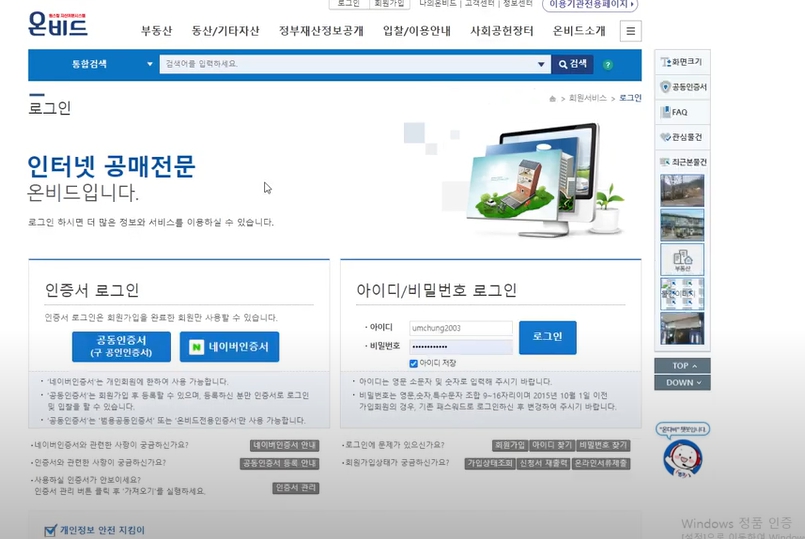
Task: Open 관심물건 favorites sidebar item
Action: coord(682,137)
